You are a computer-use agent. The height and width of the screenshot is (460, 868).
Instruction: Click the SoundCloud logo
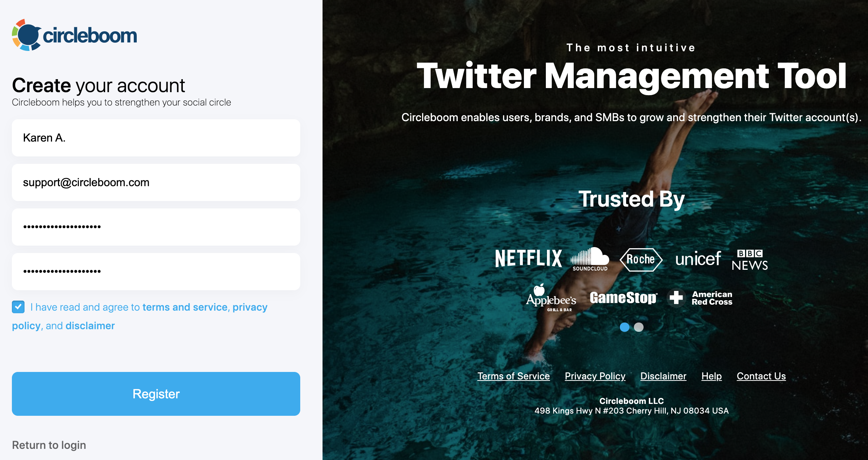(590, 259)
